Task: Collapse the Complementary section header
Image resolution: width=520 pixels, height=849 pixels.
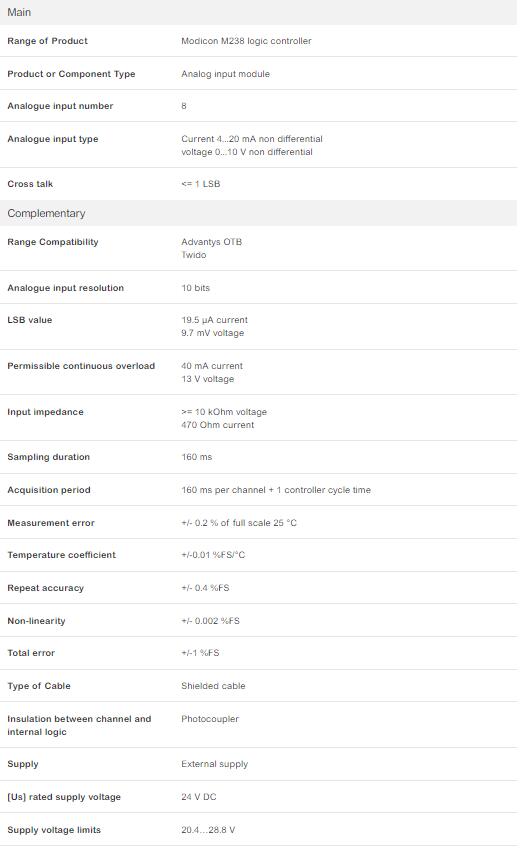Action: (258, 213)
